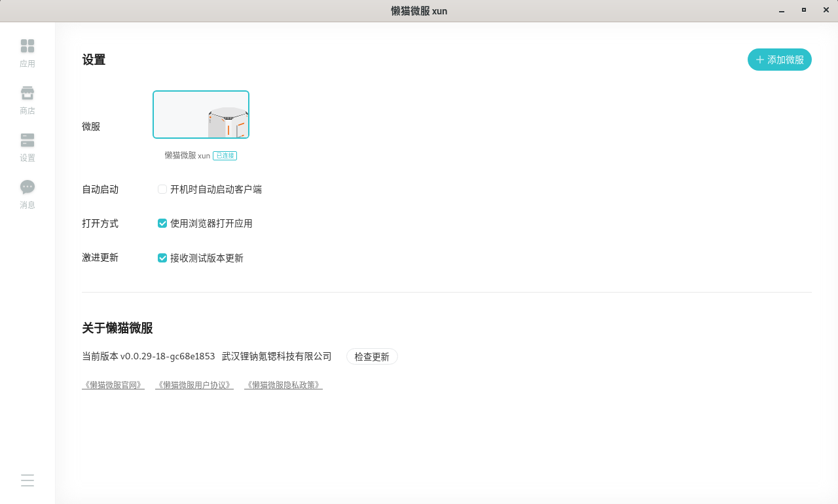
Task: Enable 开机时自动启动客户端 checkbox
Action: point(162,189)
